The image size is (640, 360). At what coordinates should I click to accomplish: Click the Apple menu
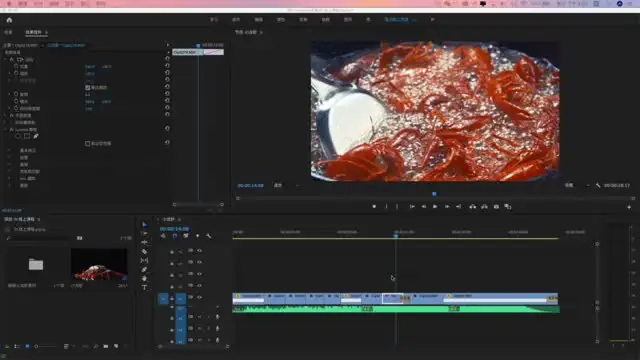(9, 3)
